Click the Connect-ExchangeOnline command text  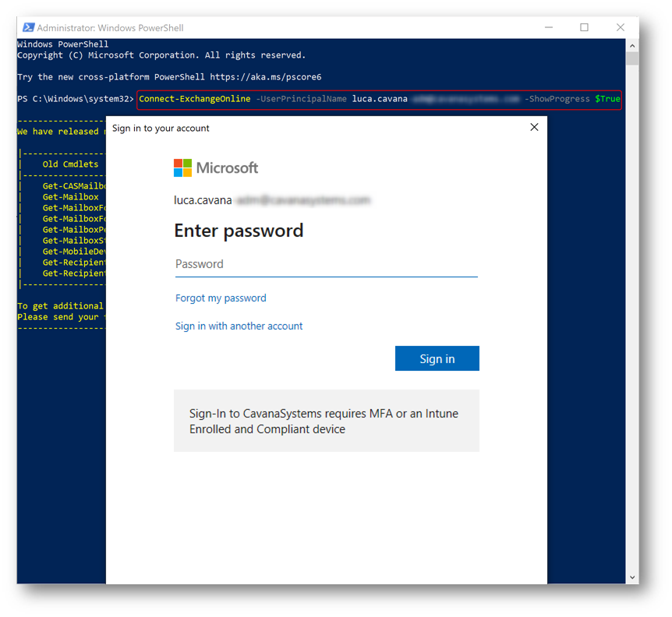click(195, 99)
